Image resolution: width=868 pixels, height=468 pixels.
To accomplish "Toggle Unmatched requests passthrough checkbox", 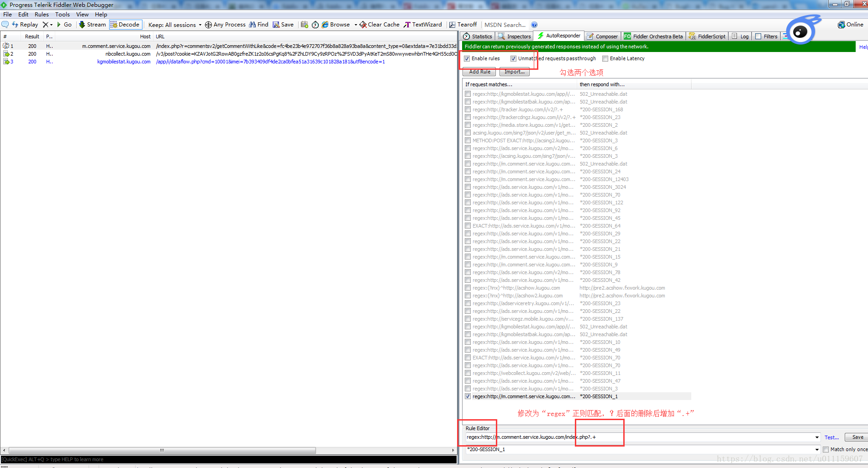I will click(513, 58).
